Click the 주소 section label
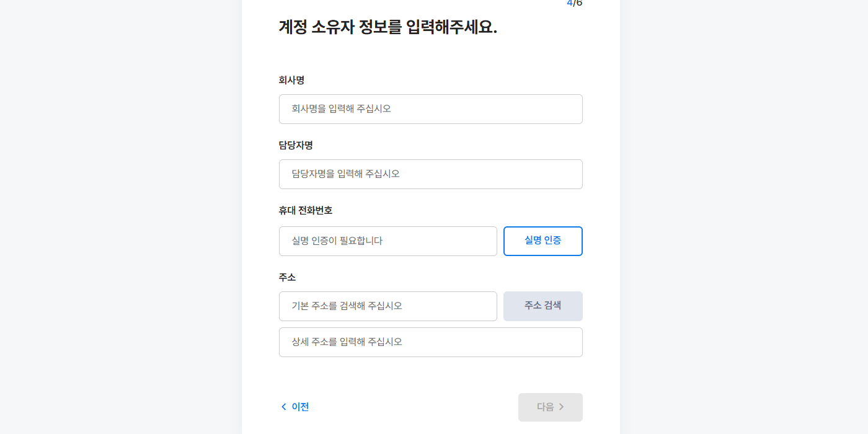868x434 pixels. [x=287, y=277]
